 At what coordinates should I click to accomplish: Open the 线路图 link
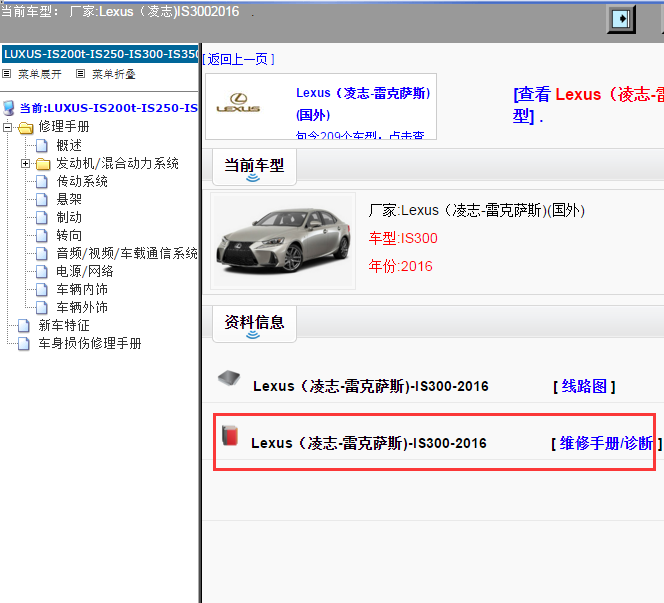584,386
